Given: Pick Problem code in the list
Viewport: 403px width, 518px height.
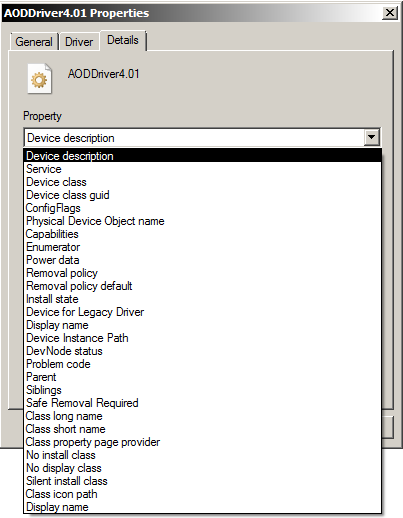Looking at the screenshot, I should click(x=203, y=364).
